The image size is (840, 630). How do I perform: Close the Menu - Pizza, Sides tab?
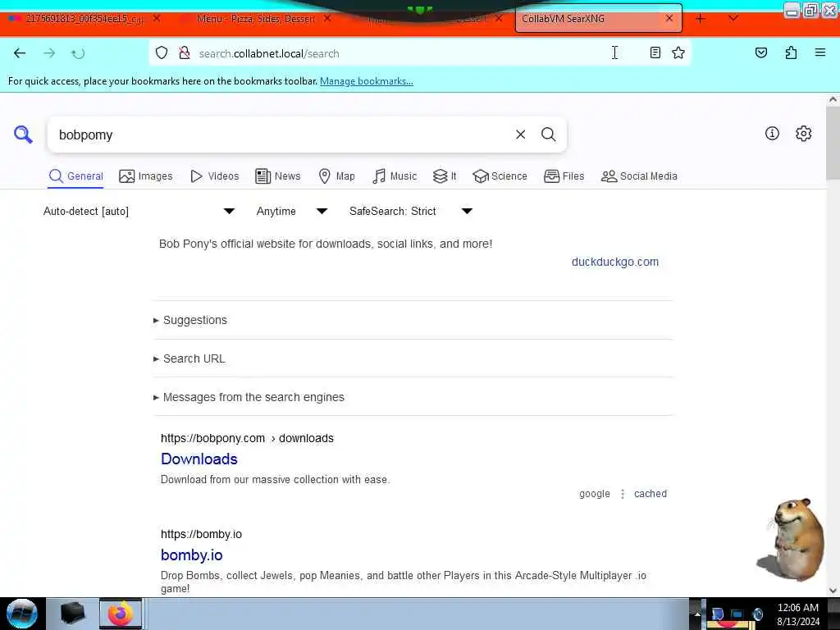coord(327,18)
